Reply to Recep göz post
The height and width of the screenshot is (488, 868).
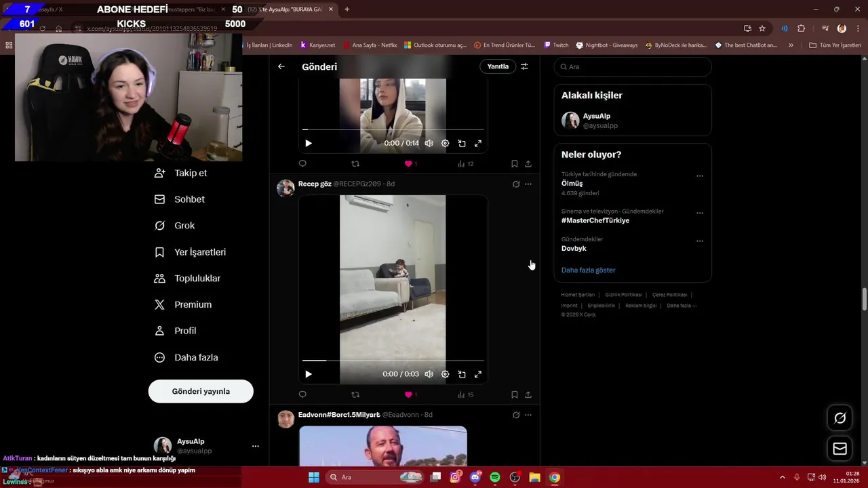coord(302,394)
